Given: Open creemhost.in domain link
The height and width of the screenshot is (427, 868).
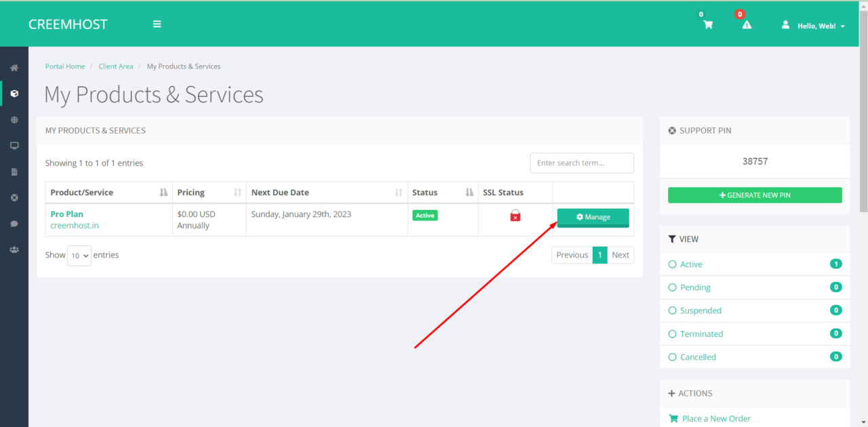Looking at the screenshot, I should click(x=75, y=226).
